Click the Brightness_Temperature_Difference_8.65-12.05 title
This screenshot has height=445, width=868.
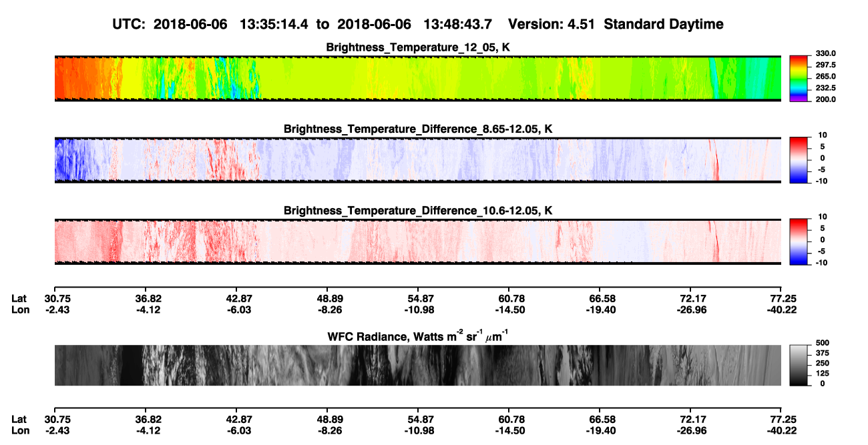418,129
